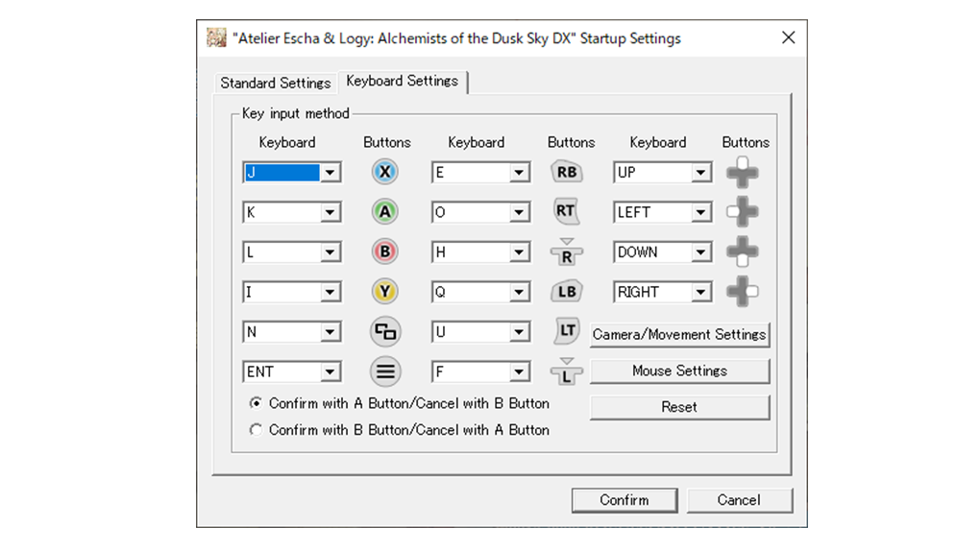
Task: Click the yellow Y button icon
Action: point(385,291)
